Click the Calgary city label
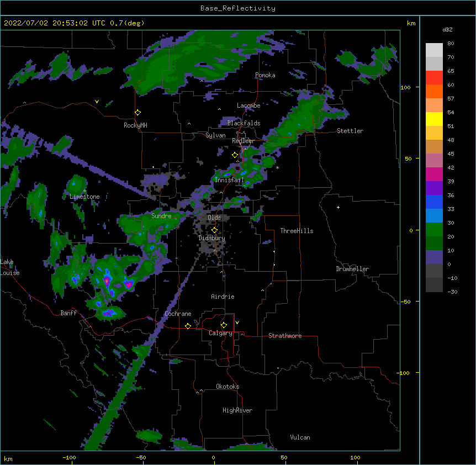 pos(220,333)
